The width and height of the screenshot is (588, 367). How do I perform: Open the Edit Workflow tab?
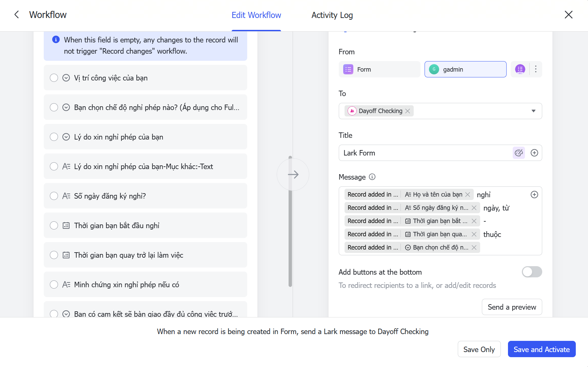point(256,15)
